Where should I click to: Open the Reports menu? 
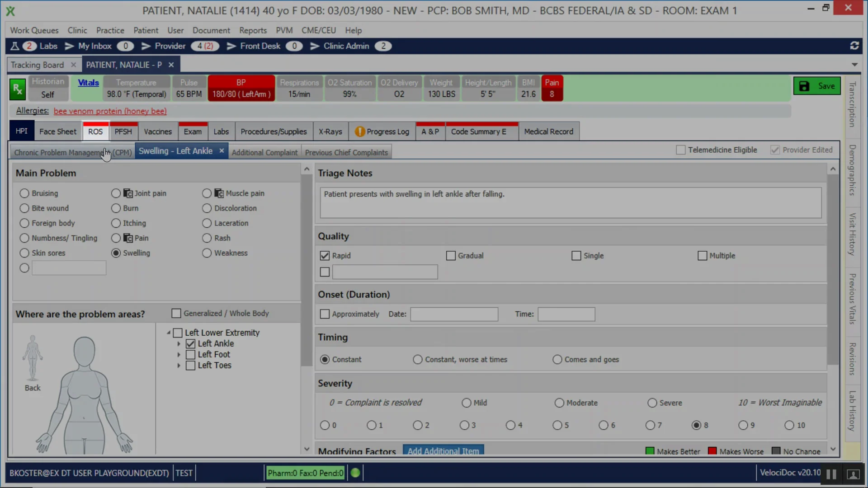tap(252, 30)
